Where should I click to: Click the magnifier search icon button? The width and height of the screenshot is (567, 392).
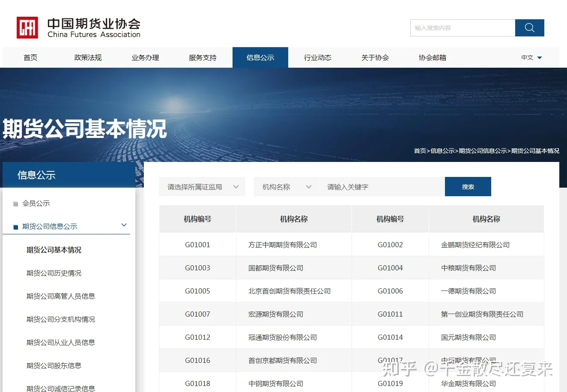tap(529, 28)
